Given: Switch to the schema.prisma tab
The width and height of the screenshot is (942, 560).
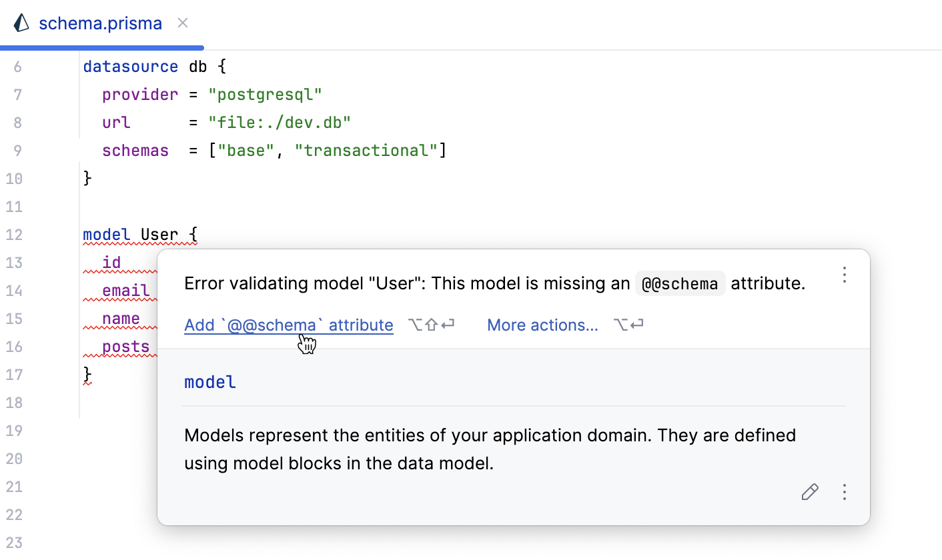Looking at the screenshot, I should point(100,23).
